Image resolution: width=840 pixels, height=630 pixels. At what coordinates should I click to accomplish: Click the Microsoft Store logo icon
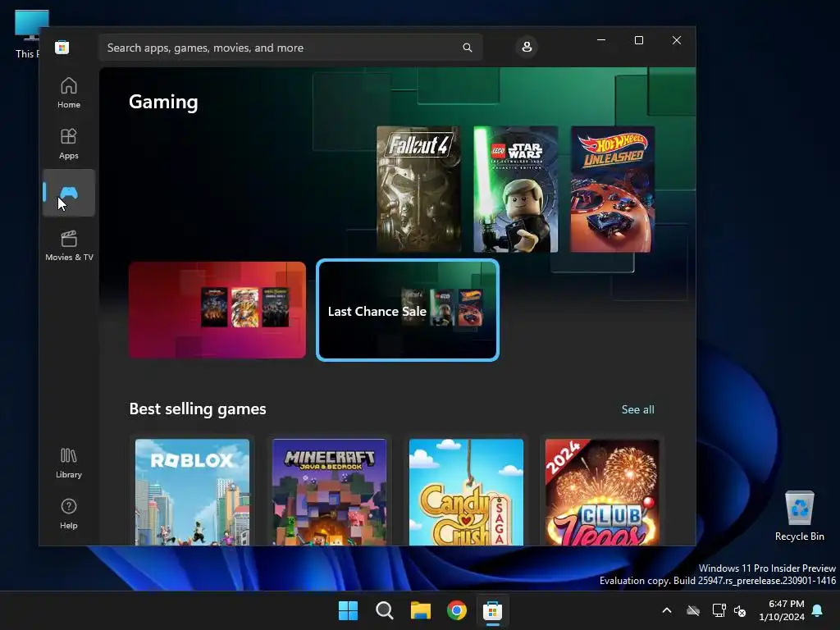(x=62, y=47)
